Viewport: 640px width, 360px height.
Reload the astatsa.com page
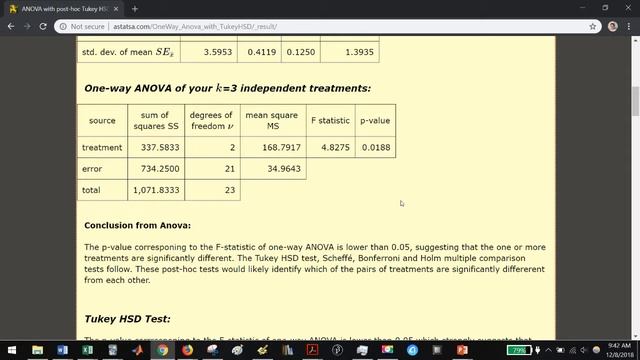[43, 27]
